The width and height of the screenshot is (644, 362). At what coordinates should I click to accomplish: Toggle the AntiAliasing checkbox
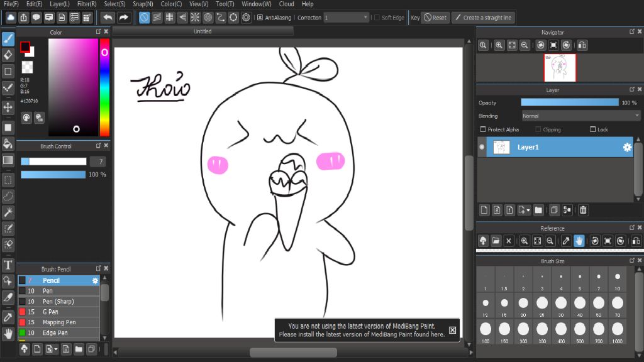pos(260,18)
